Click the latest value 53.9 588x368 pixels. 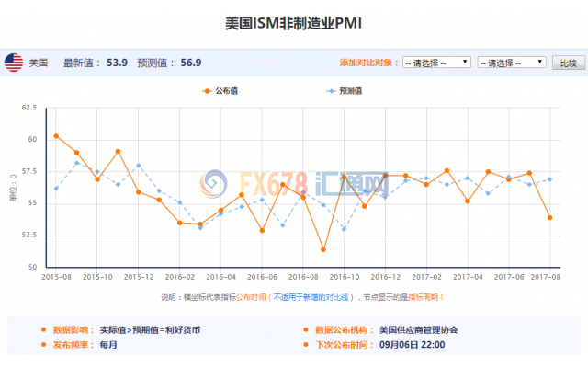[117, 63]
